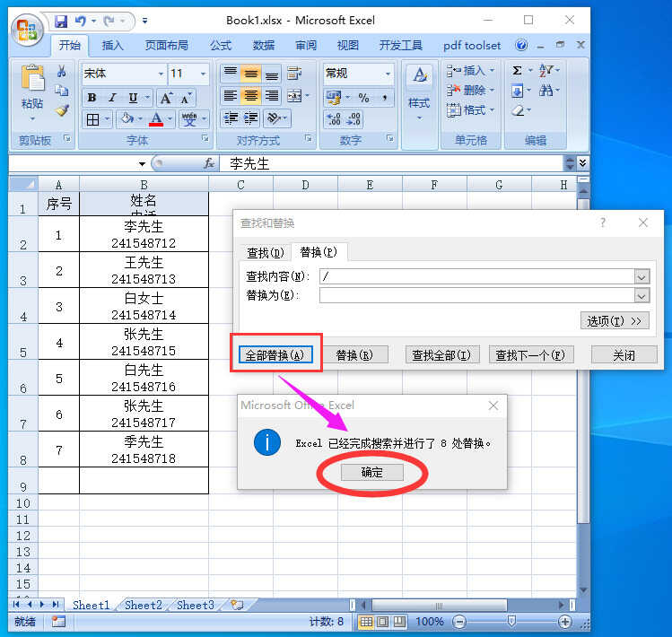
Task: Adjust the zoom slider handle
Action: tap(511, 621)
